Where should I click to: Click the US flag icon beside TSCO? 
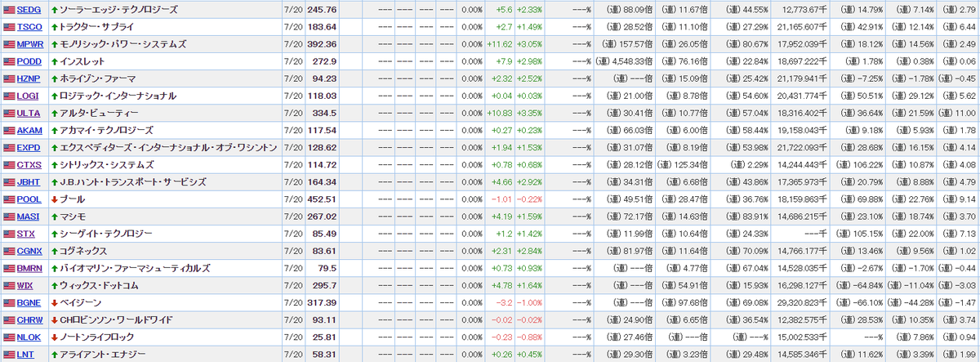pos(9,27)
